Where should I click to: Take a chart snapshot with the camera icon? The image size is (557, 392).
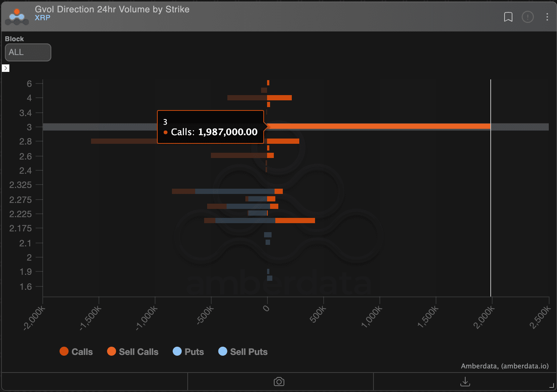click(x=279, y=382)
